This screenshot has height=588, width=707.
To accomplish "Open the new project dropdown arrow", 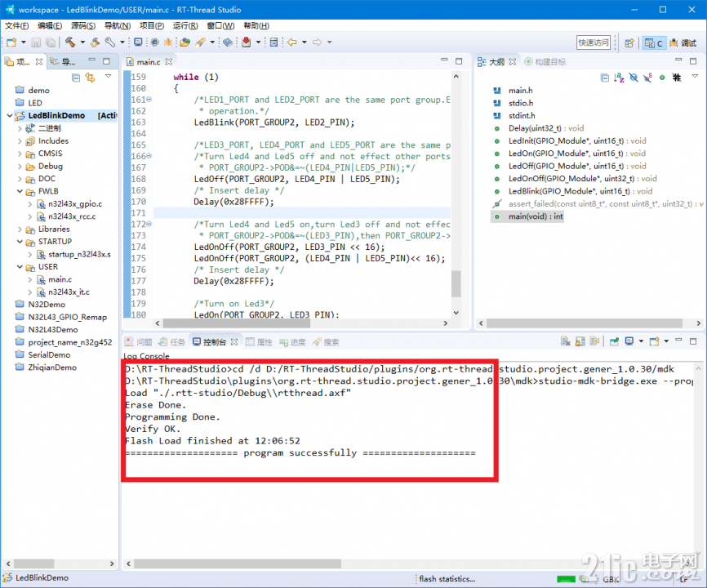I will pyautogui.click(x=24, y=42).
